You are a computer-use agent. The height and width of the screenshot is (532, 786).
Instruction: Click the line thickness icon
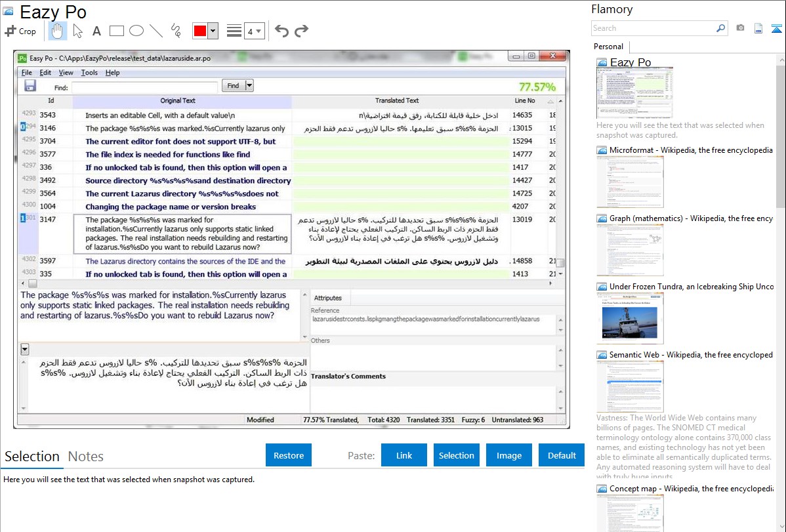click(x=234, y=31)
